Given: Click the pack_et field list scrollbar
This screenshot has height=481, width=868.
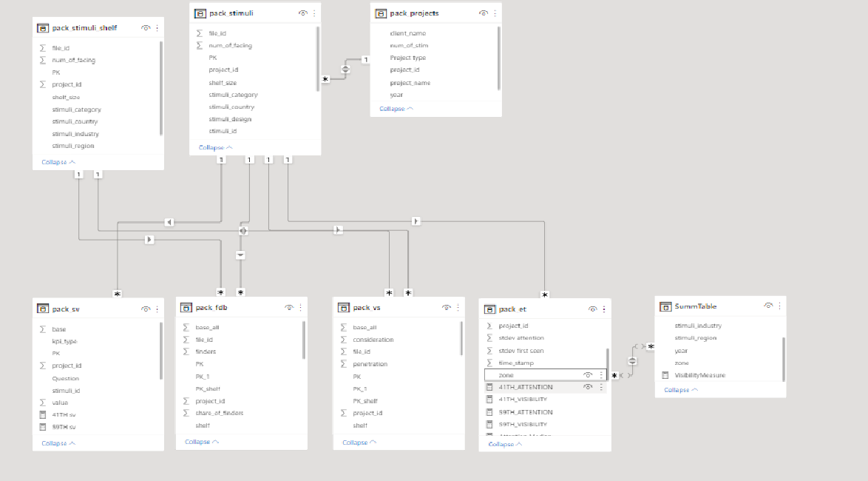Looking at the screenshot, I should (x=608, y=365).
